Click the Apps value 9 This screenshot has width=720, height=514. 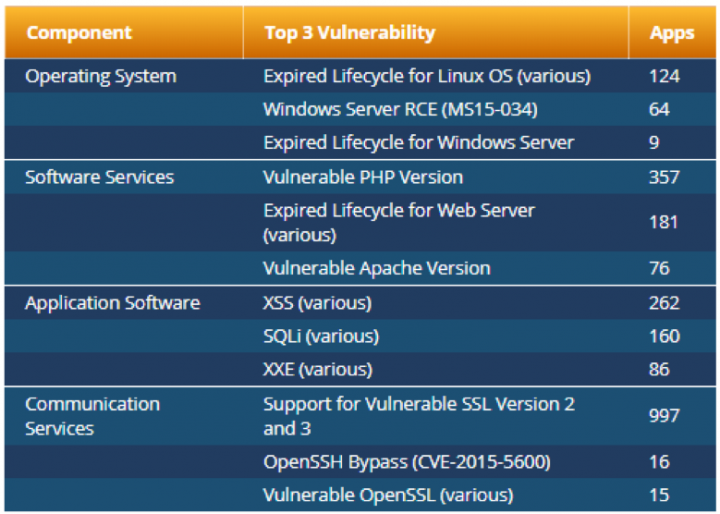(x=654, y=143)
